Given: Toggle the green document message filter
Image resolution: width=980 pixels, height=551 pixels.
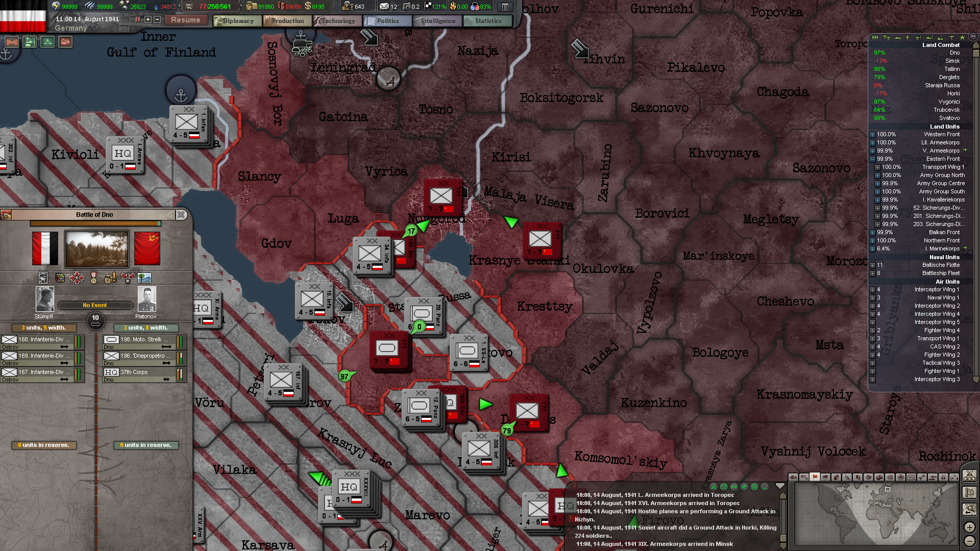Looking at the screenshot, I should pos(754,487).
